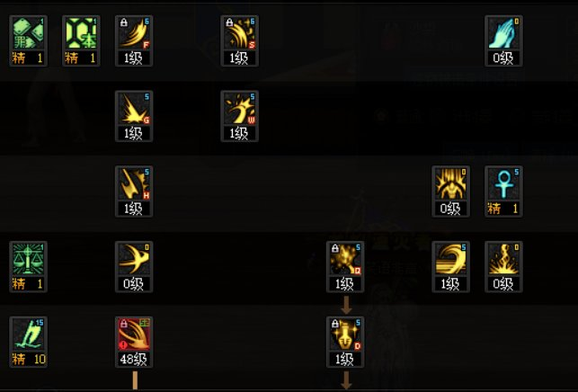Pick the gold wave skill icon
This screenshot has width=578, height=392.
tap(451, 259)
